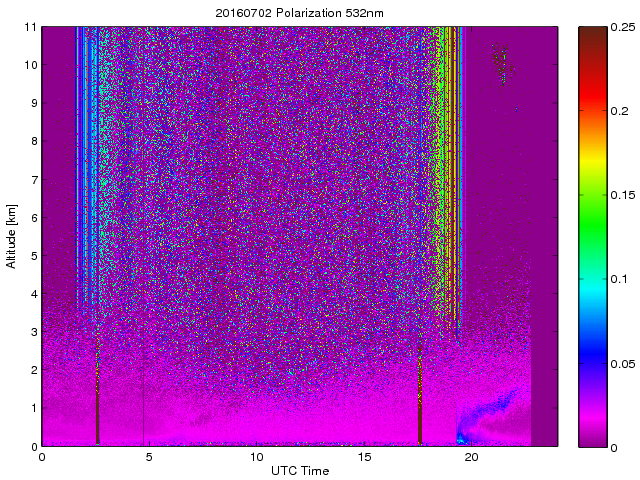Click the "UTC Time" x-axis label
Viewport: 640px width, 480px height.
[299, 470]
